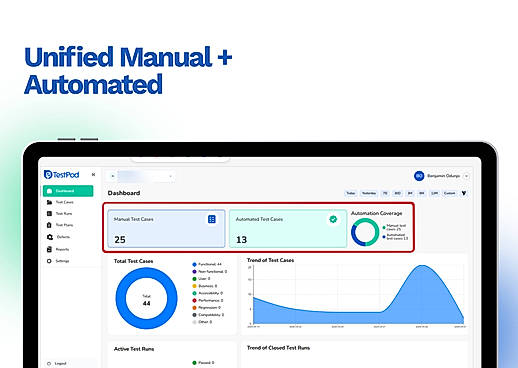Click the Trend of Closed Test Runs heading
The image size is (518, 368).
coord(278,348)
